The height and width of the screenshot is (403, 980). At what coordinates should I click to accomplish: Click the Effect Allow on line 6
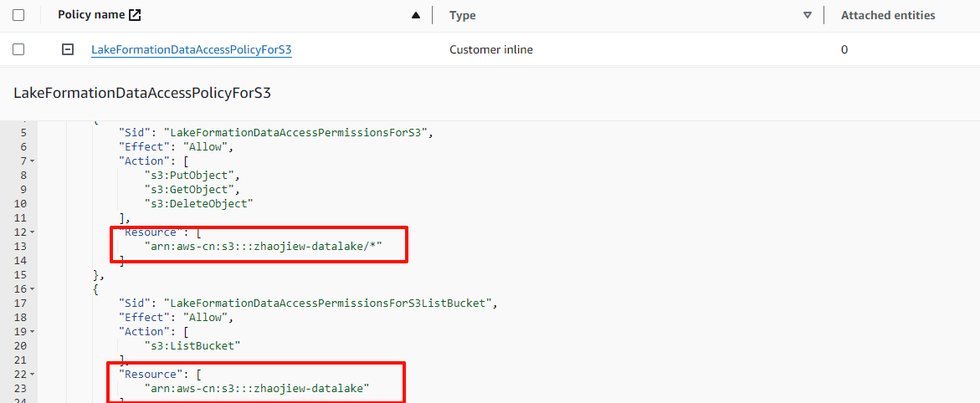tap(177, 147)
